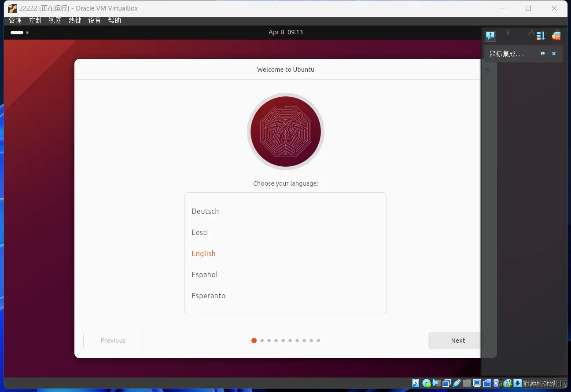The image size is (571, 392).
Task: Click the keyboard capture arrow icon
Action: point(517,383)
